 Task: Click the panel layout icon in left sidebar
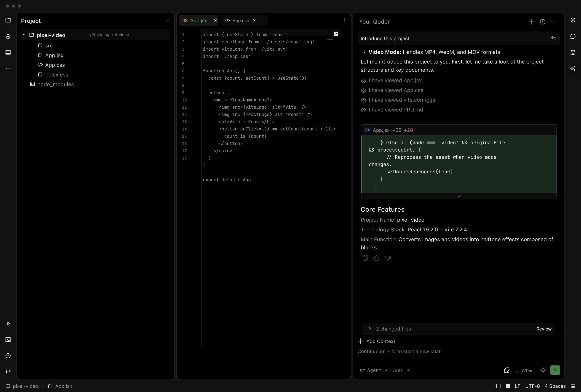click(x=8, y=52)
